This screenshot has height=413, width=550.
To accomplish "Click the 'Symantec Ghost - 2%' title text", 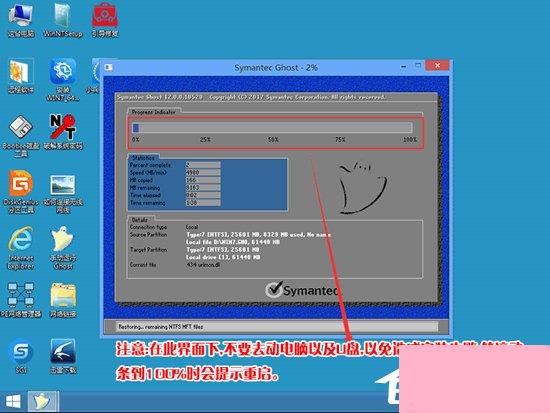I will click(x=276, y=67).
